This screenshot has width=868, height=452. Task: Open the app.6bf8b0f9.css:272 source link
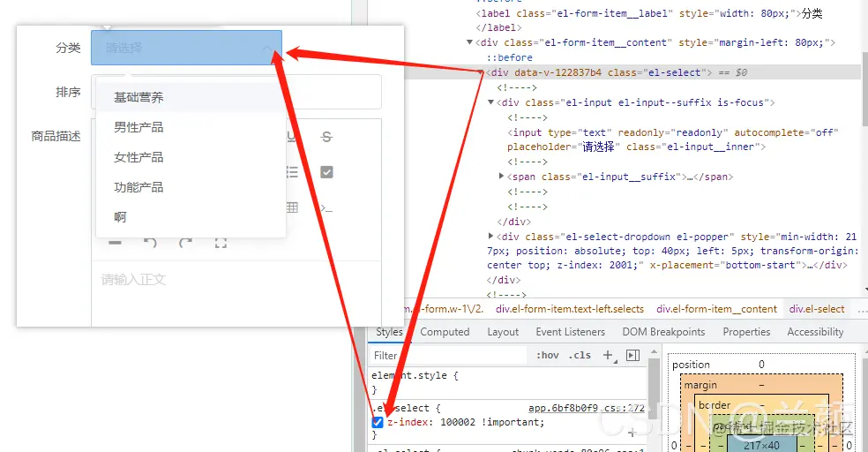coord(587,408)
